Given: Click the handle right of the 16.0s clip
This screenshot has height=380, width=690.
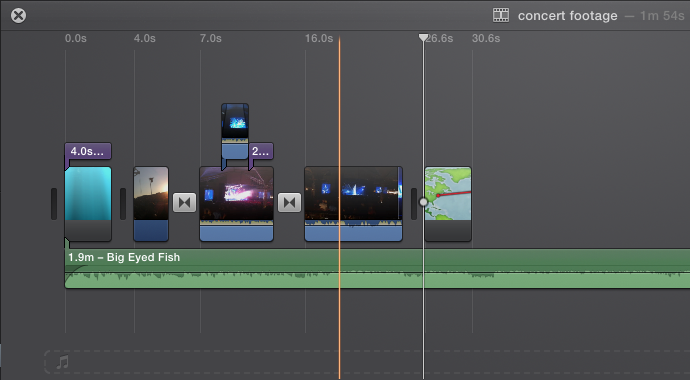Looking at the screenshot, I should point(414,204).
